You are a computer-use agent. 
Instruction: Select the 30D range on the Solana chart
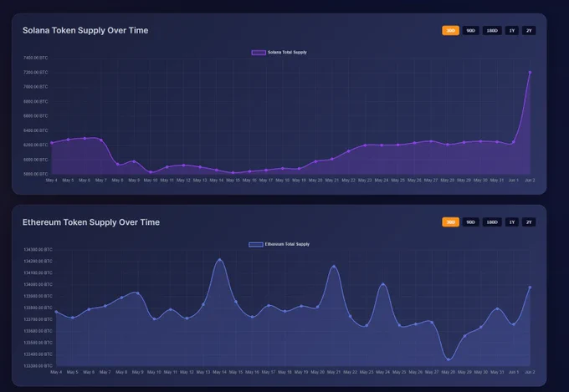point(450,30)
